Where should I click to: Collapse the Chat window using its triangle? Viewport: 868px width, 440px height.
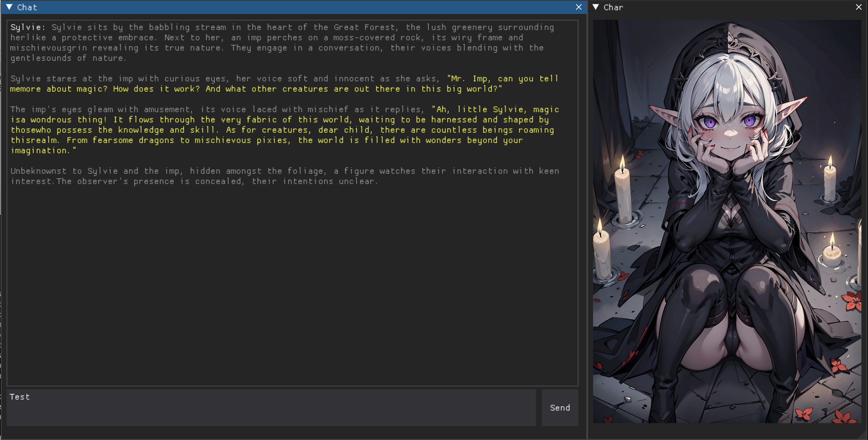[10, 7]
